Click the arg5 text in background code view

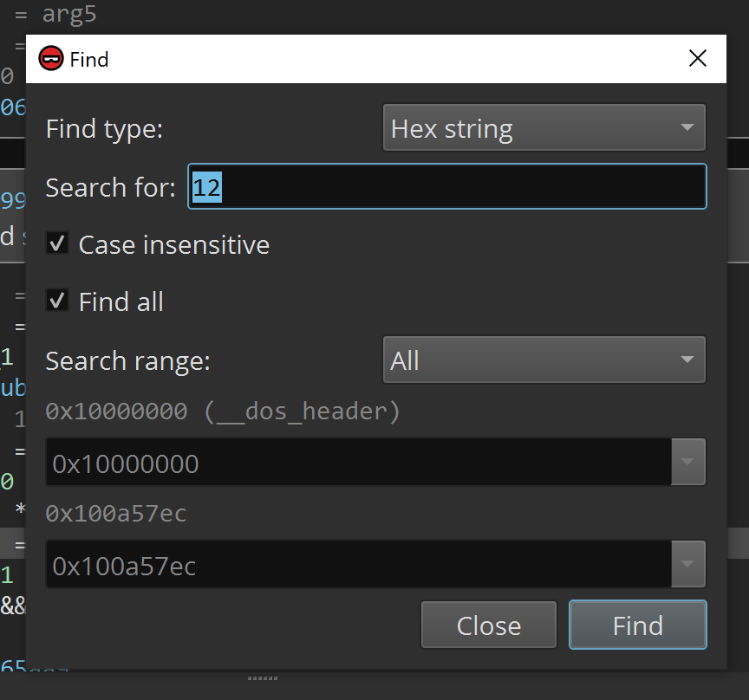click(69, 14)
